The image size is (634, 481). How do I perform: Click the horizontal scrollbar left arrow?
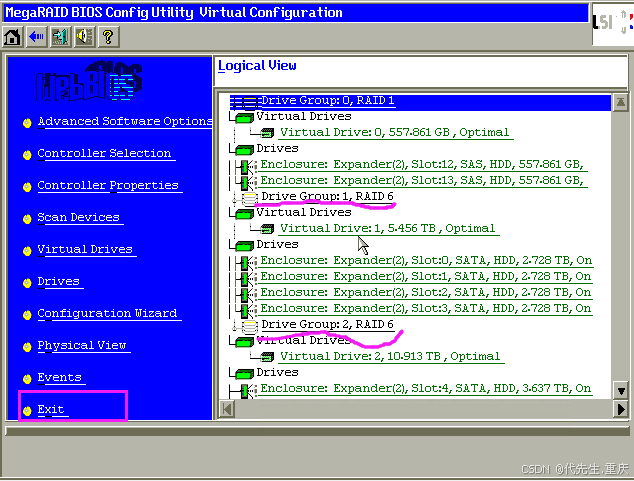(227, 409)
